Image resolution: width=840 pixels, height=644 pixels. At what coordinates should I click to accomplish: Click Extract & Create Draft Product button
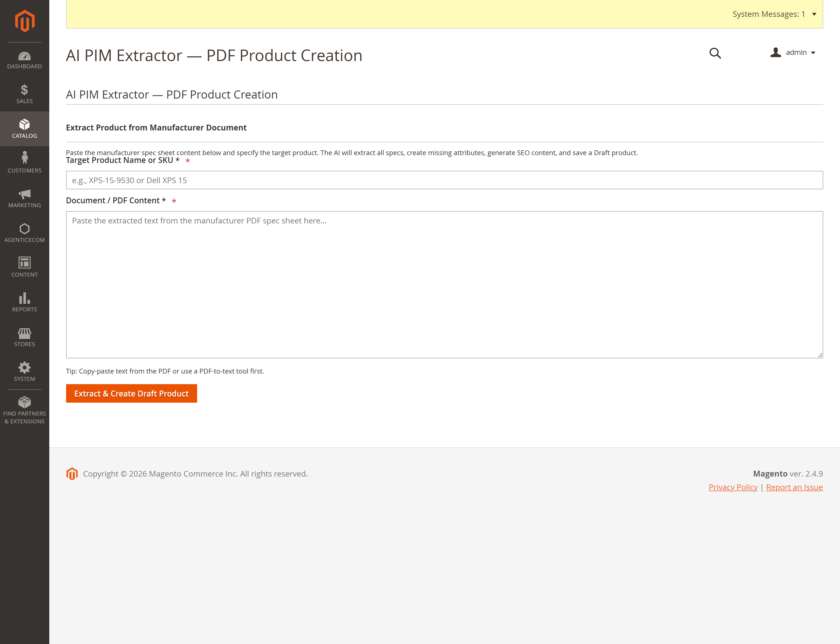(132, 394)
